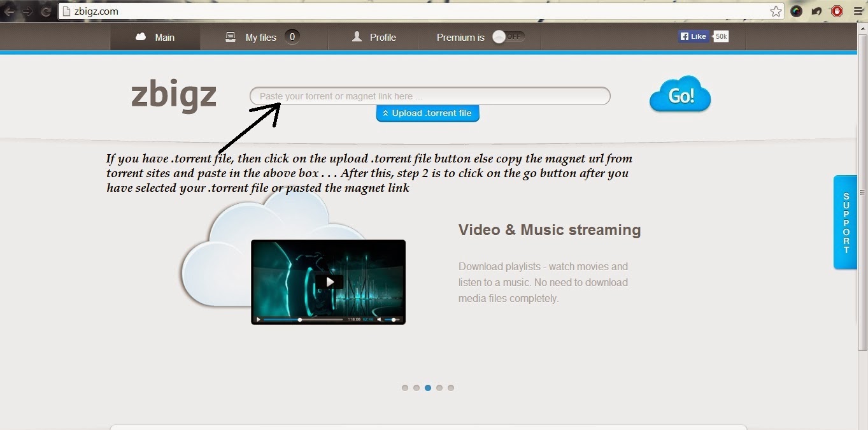868x430 pixels.
Task: Select the fourth carousel dot
Action: coord(439,388)
